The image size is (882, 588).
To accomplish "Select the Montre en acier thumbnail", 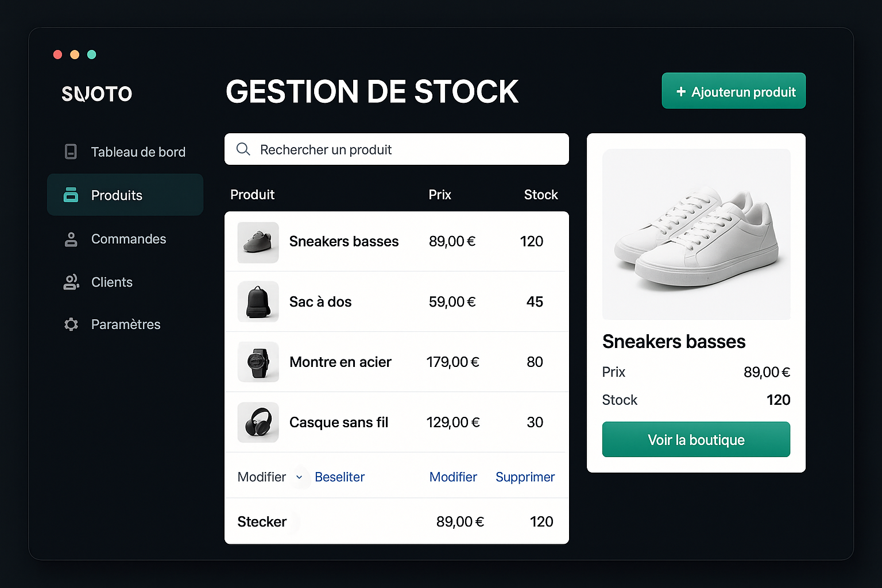I will pyautogui.click(x=258, y=362).
